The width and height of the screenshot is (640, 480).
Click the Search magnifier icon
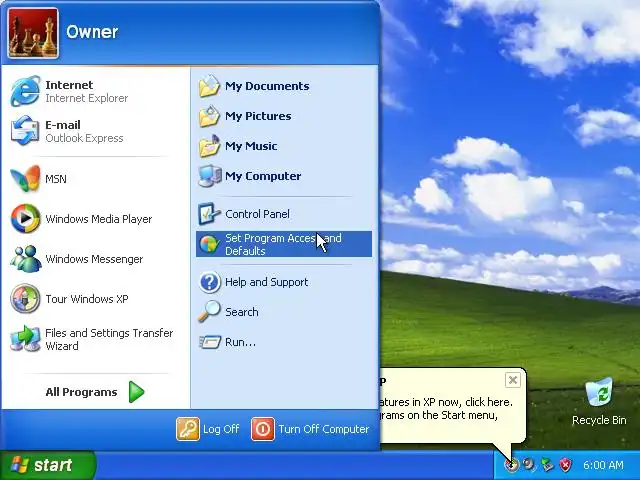[x=209, y=311]
